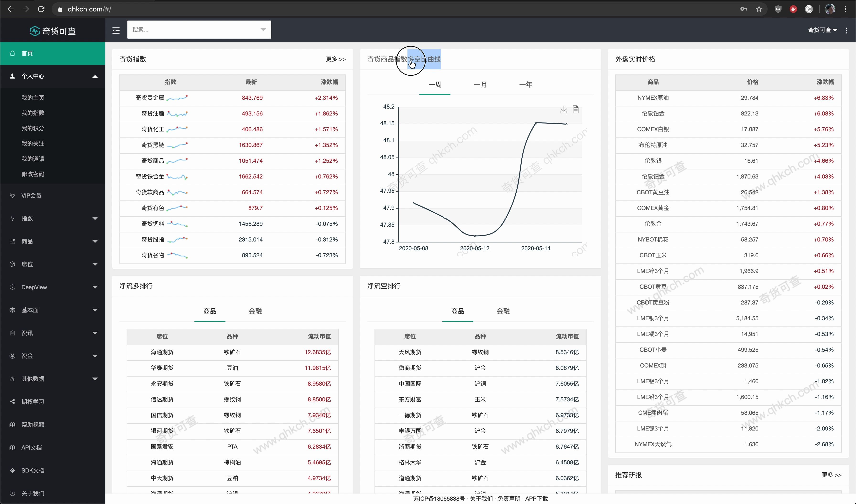Screen dimensions: 856x504
Task: Click the 关于我们 info icon
Action: pos(13,493)
